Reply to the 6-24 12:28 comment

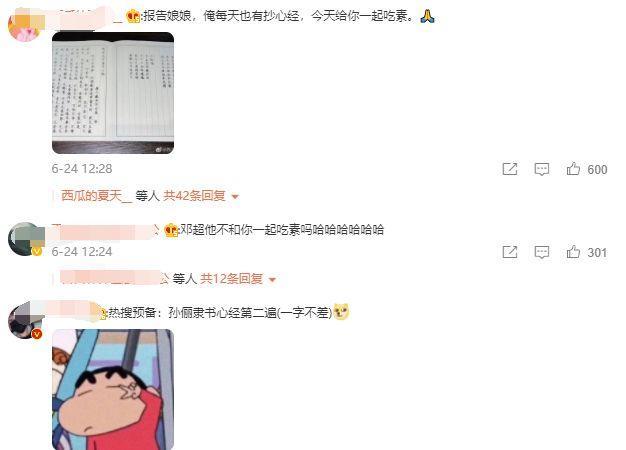(542, 169)
